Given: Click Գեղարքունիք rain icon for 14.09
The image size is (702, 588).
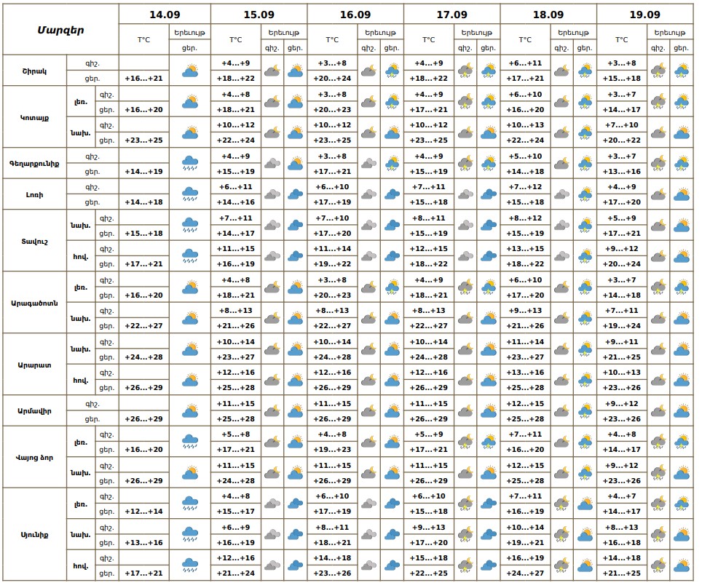Looking at the screenshot, I should (x=190, y=163).
